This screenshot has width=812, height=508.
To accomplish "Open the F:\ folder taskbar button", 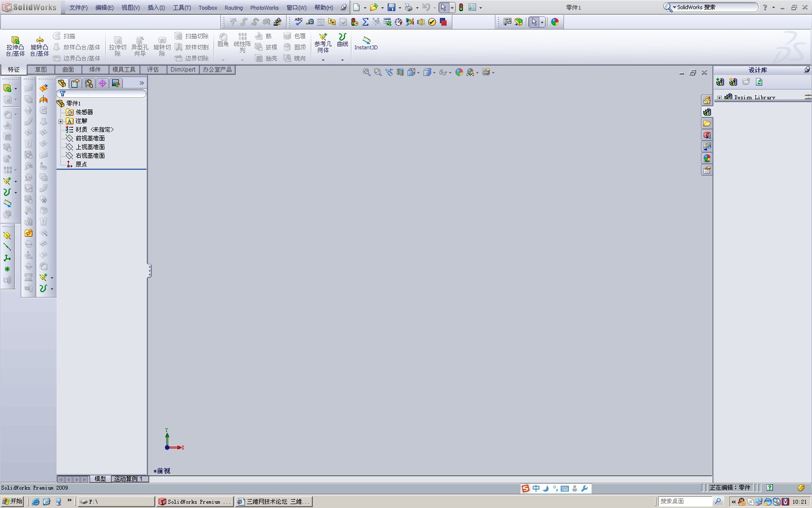I will [116, 502].
